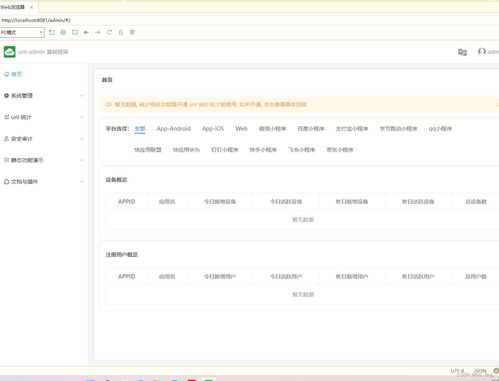Screen dimensions: 499x381
Task: Click UTF-8 encoding in status bar
Action: coord(457,371)
